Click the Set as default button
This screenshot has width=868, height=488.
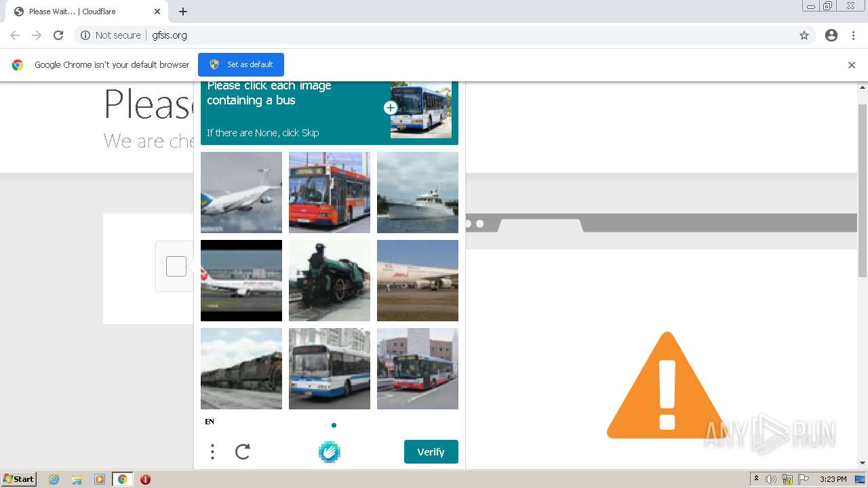[241, 64]
